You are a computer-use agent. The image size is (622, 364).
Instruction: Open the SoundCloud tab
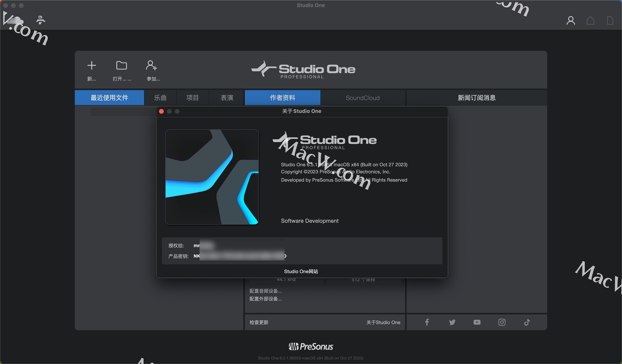[363, 97]
